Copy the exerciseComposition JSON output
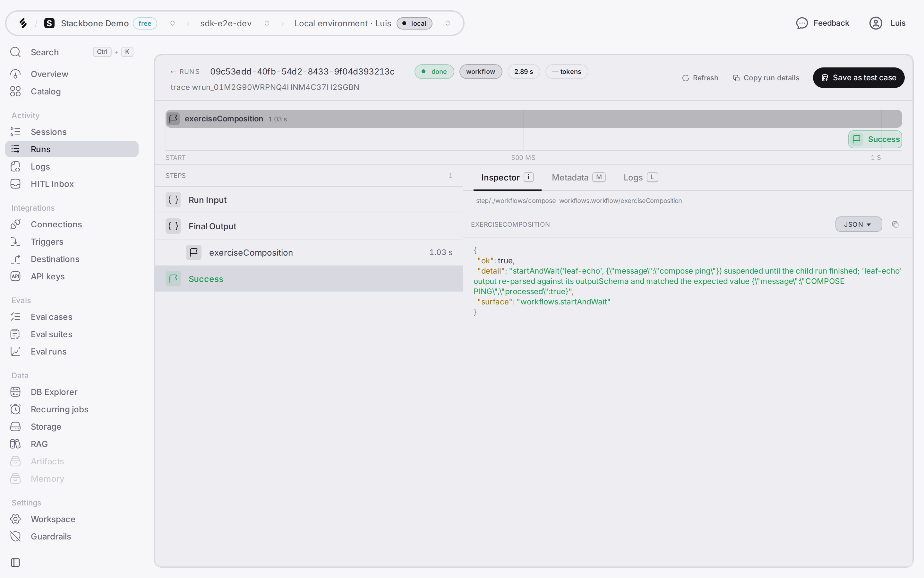The height and width of the screenshot is (578, 924). 895,224
